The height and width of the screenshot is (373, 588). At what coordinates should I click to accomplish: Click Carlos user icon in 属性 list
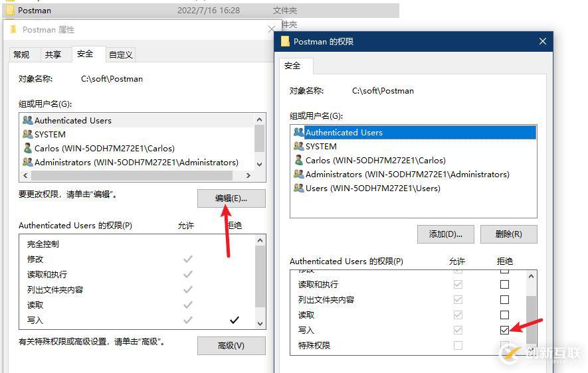point(28,148)
